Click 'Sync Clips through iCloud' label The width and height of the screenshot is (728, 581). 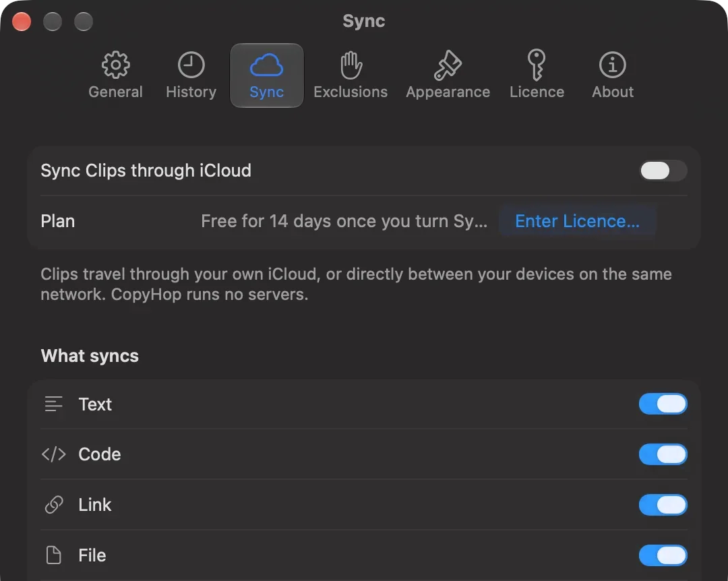(146, 171)
